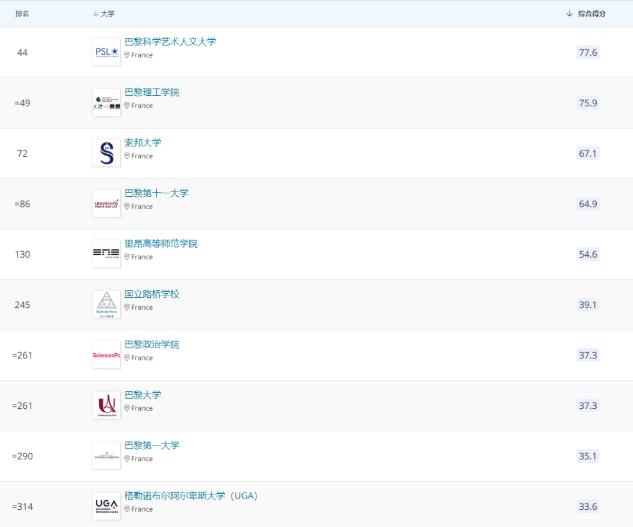Open 巴黎第十一大学 link
633x527 pixels.
[156, 193]
